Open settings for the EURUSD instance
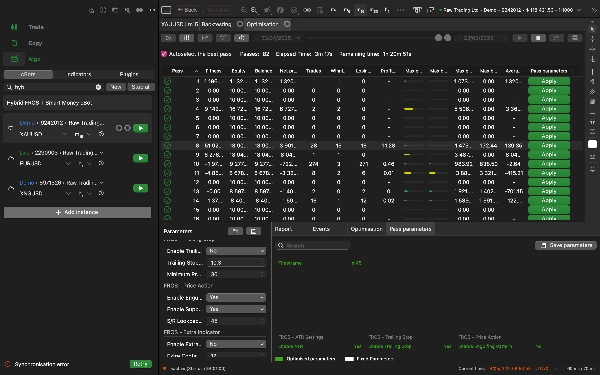This screenshot has width=600, height=375. [x=101, y=163]
